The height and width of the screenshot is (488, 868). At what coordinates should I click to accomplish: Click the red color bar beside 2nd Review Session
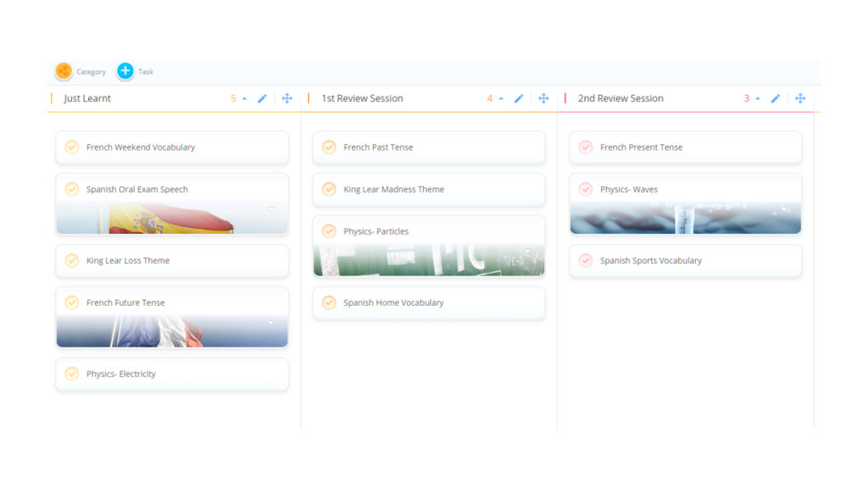coord(565,98)
